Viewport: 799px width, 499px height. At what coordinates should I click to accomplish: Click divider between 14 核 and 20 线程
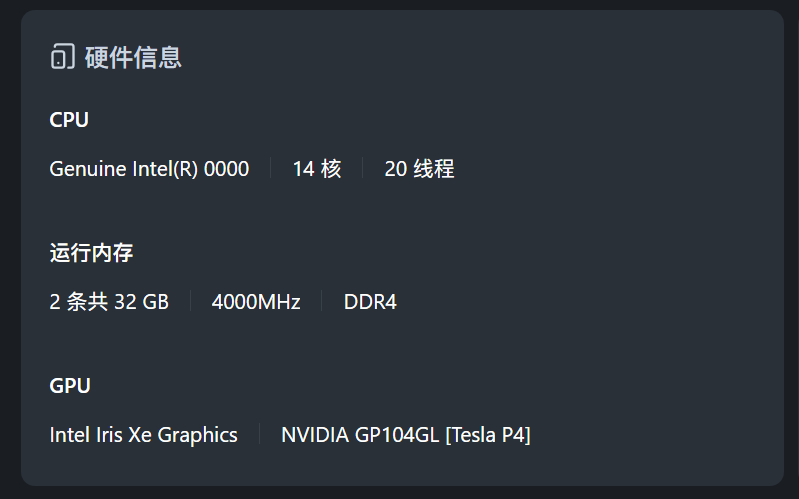click(363, 169)
